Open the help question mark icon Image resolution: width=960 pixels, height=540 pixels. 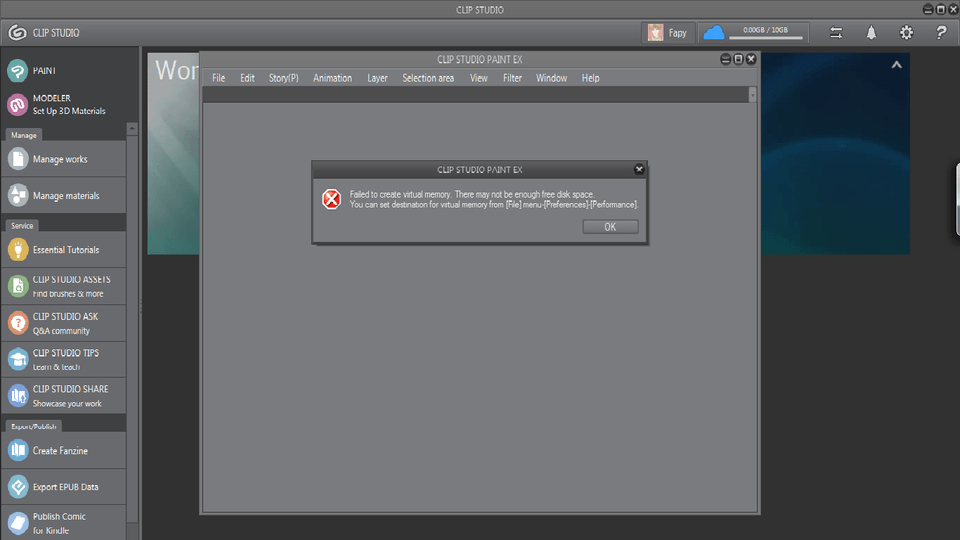pos(941,32)
